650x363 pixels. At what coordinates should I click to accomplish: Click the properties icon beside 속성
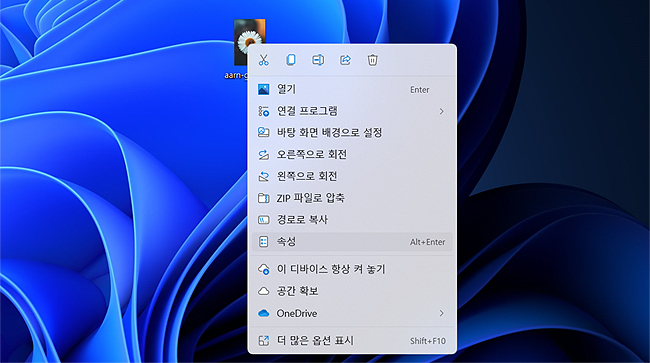click(264, 242)
